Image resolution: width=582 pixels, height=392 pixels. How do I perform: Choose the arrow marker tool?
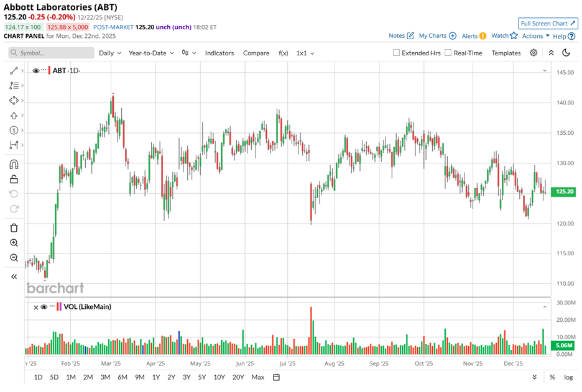[14, 116]
